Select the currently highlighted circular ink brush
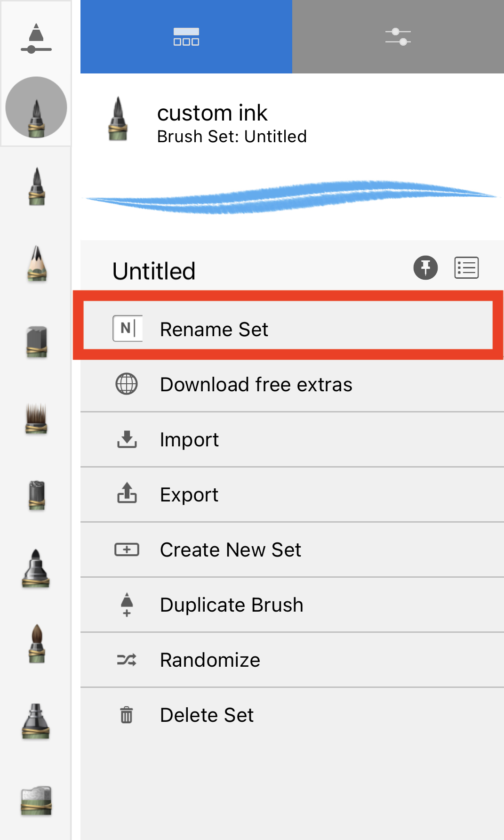The height and width of the screenshot is (840, 504). [36, 108]
